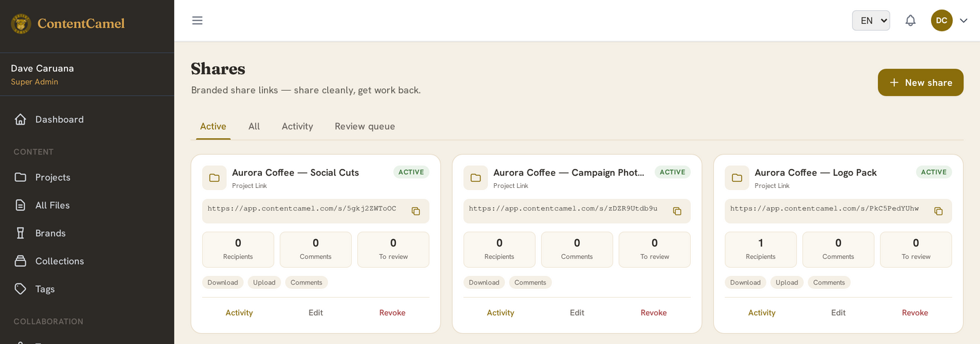Viewport: 980px width, 344px height.
Task: Click the Dashboard home icon
Action: click(x=20, y=119)
